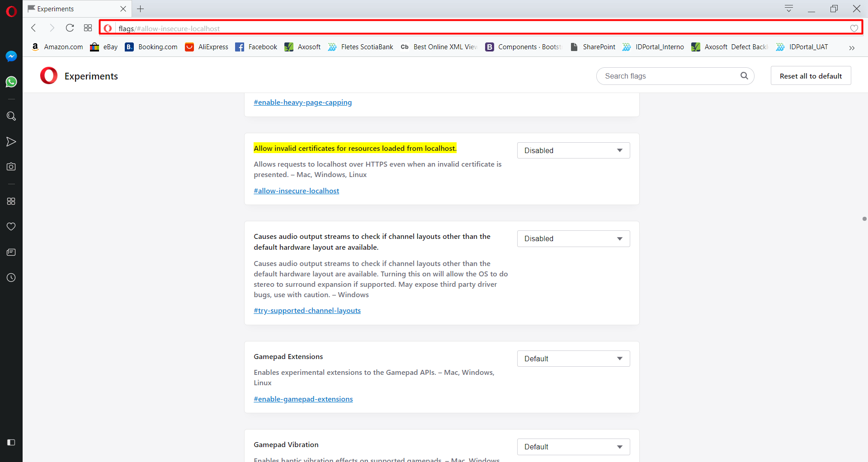Open History clock icon in sidebar
The height and width of the screenshot is (462, 868).
11,277
